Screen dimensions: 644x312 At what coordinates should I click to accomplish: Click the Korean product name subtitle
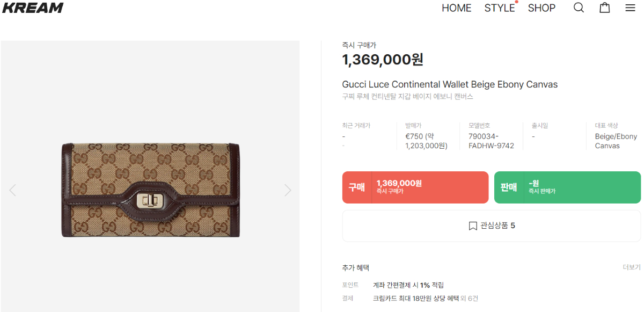coord(407,97)
